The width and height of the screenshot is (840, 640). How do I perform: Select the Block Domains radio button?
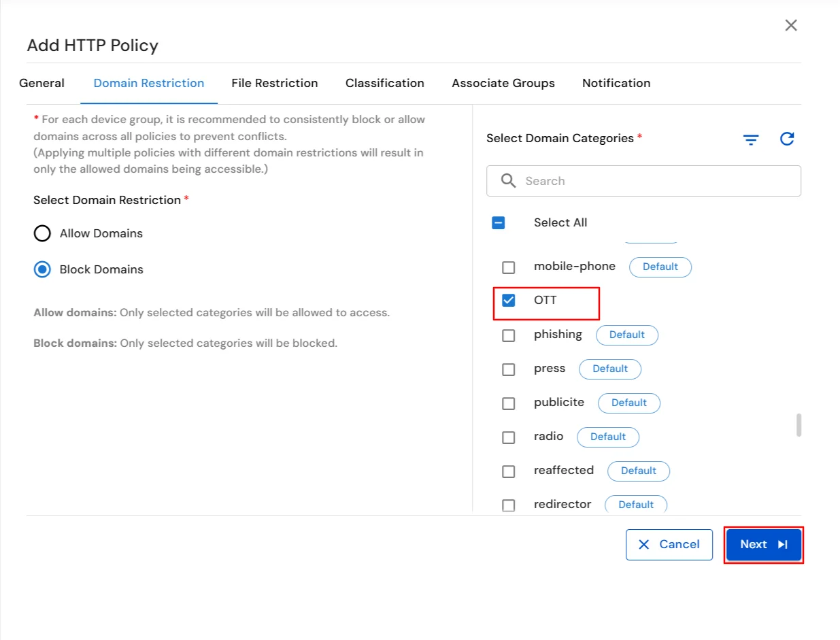coord(41,269)
